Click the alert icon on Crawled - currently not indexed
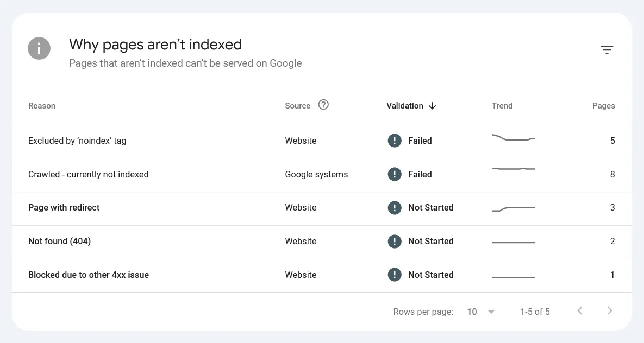Image resolution: width=644 pixels, height=343 pixels. pos(395,174)
